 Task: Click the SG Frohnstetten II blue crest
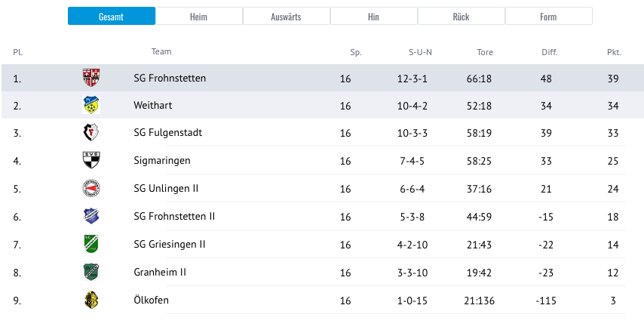[91, 216]
